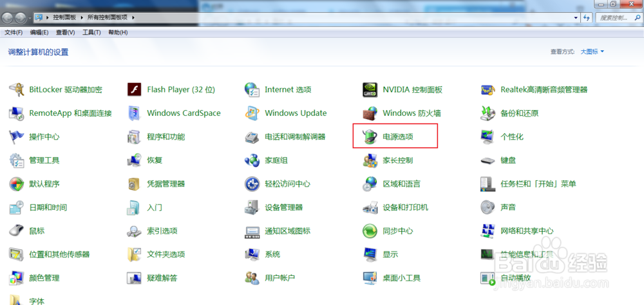Open the 任务栏和「开始」菜单 link
Image resolution: width=644 pixels, height=305 pixels.
(538, 184)
